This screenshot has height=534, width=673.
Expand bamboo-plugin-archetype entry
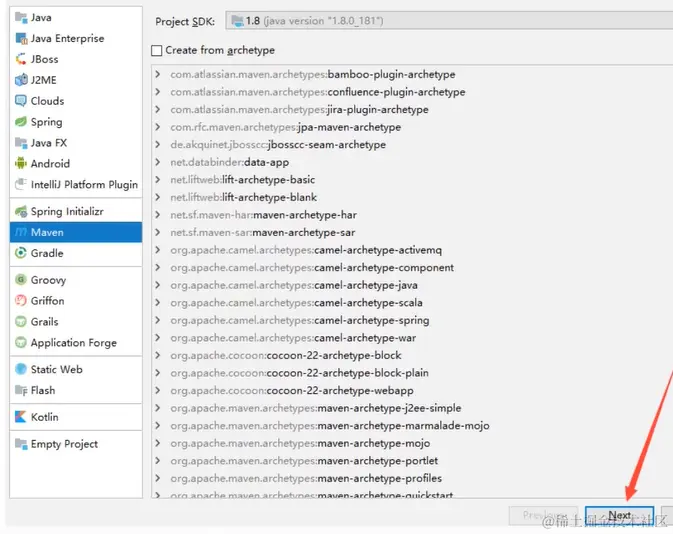point(158,74)
